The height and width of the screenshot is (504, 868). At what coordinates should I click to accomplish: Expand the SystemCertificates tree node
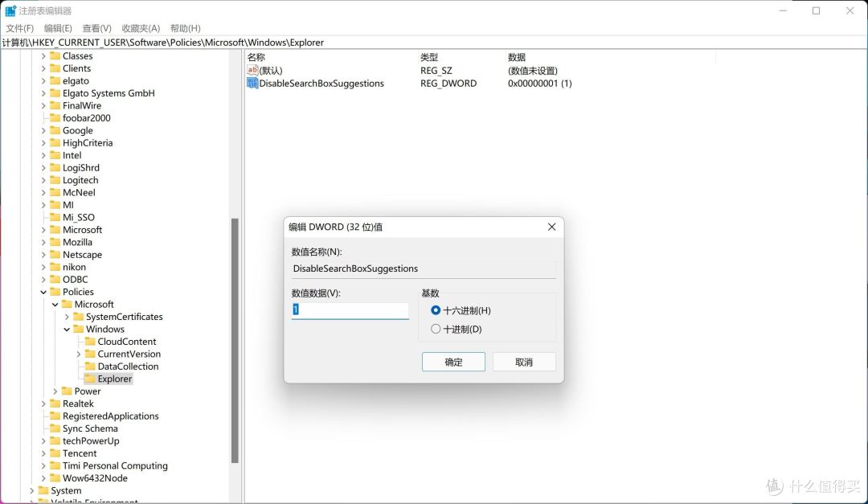coord(67,317)
